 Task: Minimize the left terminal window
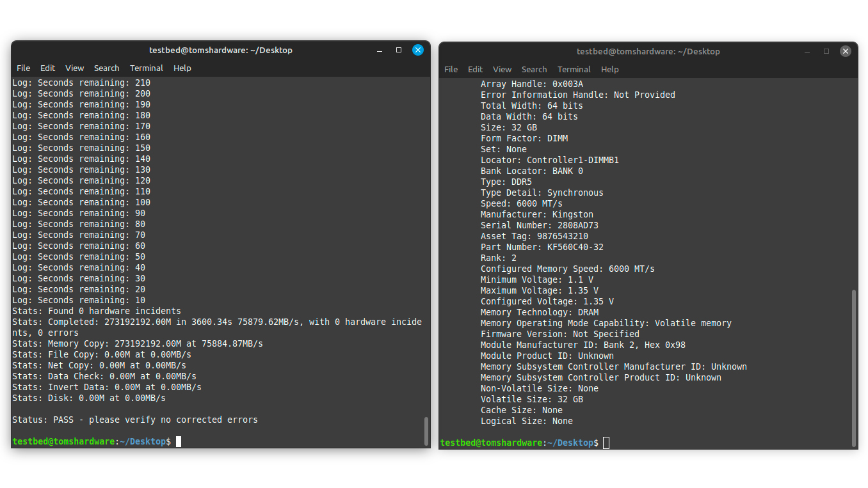[x=380, y=50]
